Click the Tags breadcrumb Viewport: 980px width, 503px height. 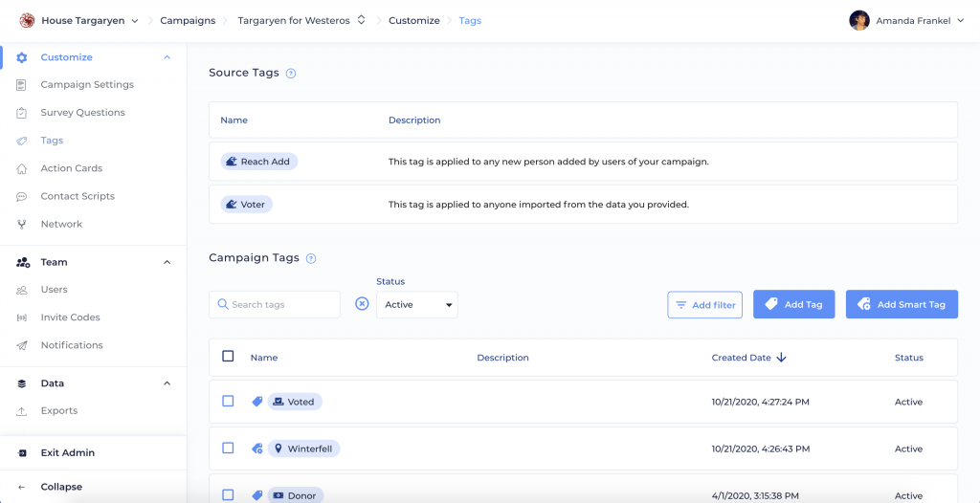pyautogui.click(x=470, y=21)
